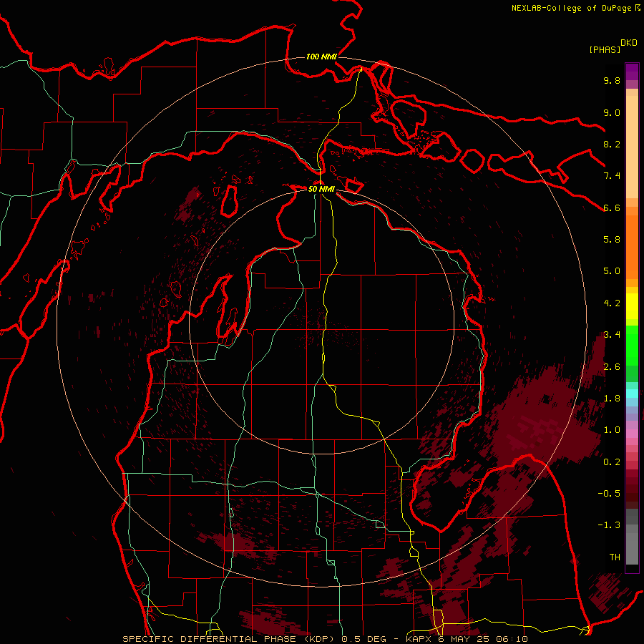644x644 pixels.
Task: Click the yellow band on the color scale
Action: tap(632, 306)
